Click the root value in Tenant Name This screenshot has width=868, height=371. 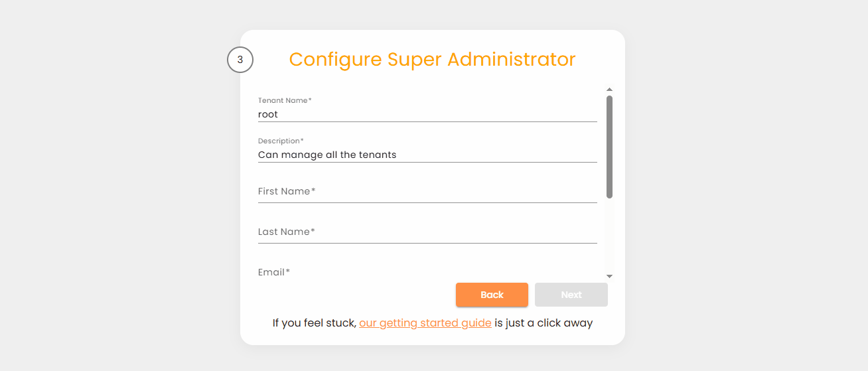click(268, 114)
